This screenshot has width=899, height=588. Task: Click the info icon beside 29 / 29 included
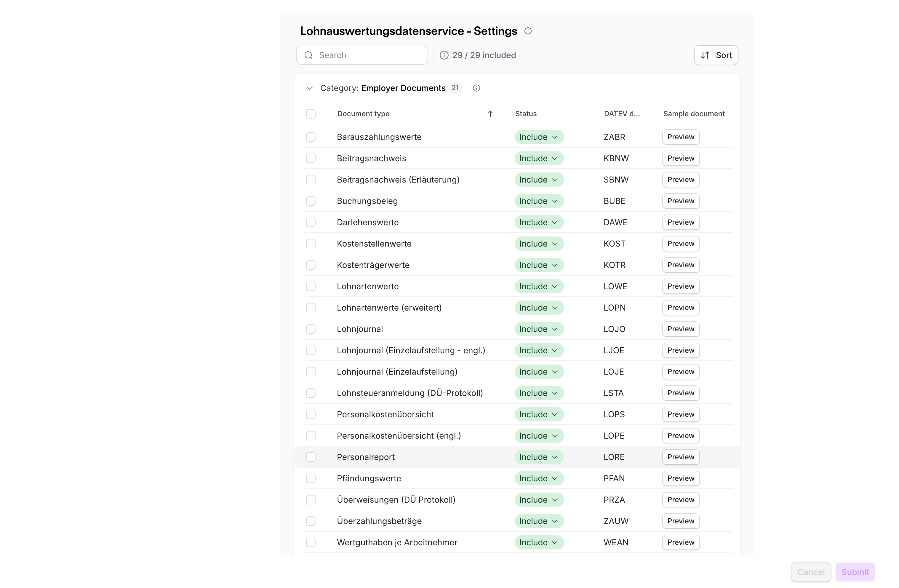444,55
